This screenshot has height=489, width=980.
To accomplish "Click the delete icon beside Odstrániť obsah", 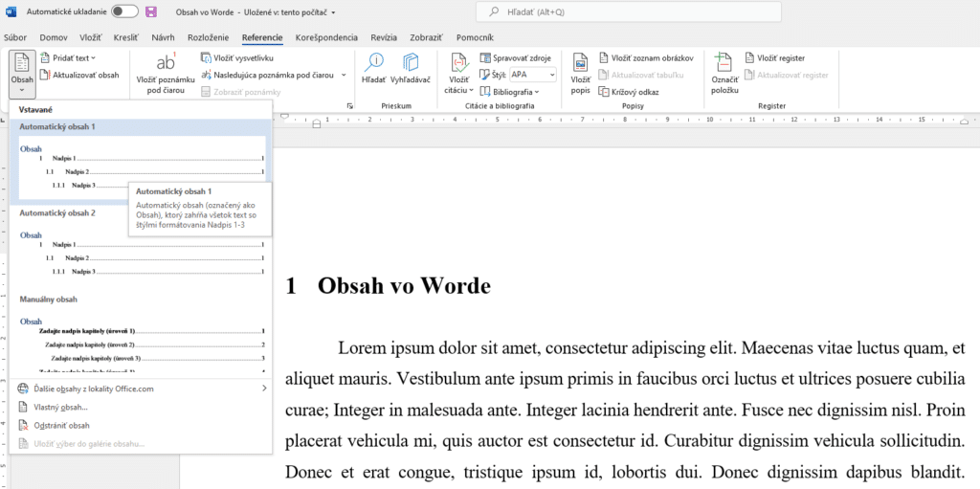I will (x=23, y=425).
